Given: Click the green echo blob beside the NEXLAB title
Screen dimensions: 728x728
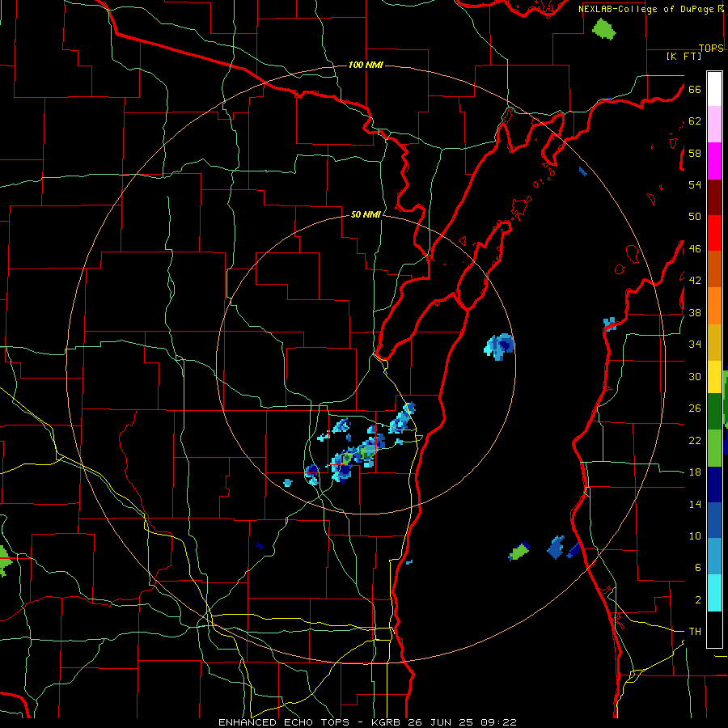Looking at the screenshot, I should pos(604,29).
